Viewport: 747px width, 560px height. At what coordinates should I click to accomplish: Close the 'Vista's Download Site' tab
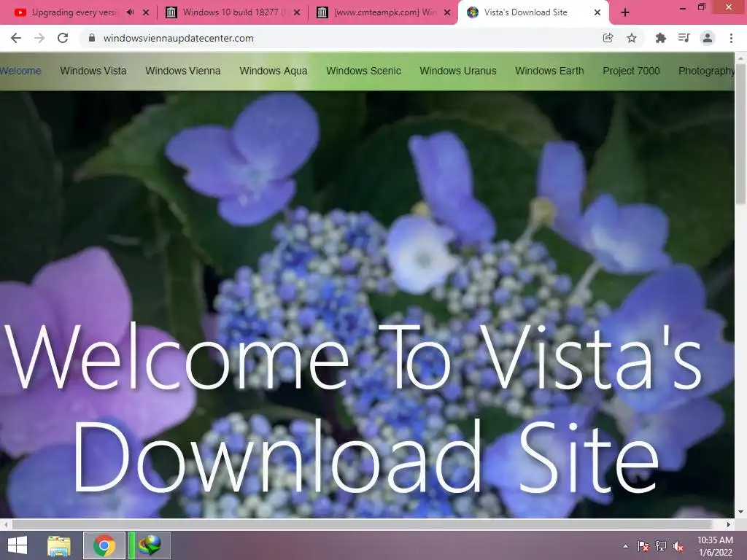click(597, 12)
